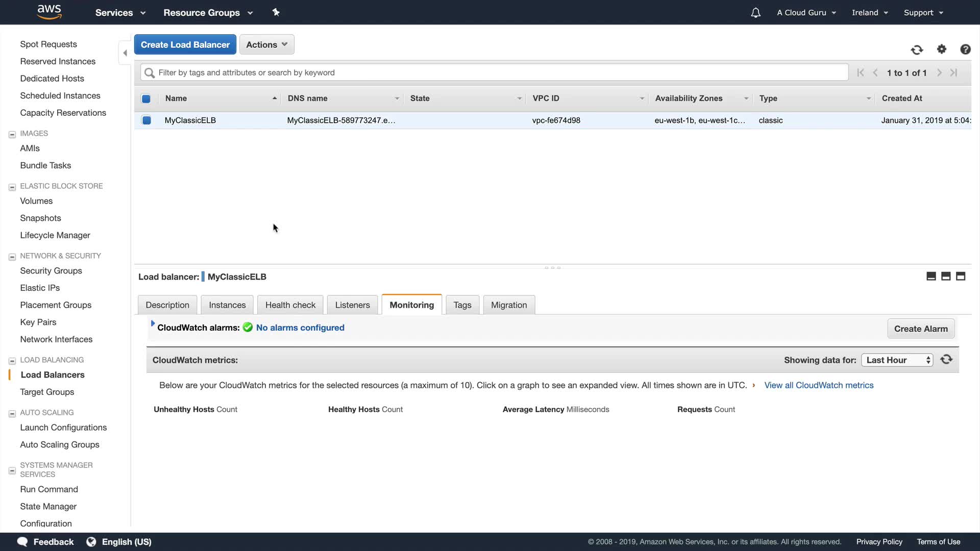980x551 pixels.
Task: Open the Last Hour time range dropdown
Action: pyautogui.click(x=897, y=360)
